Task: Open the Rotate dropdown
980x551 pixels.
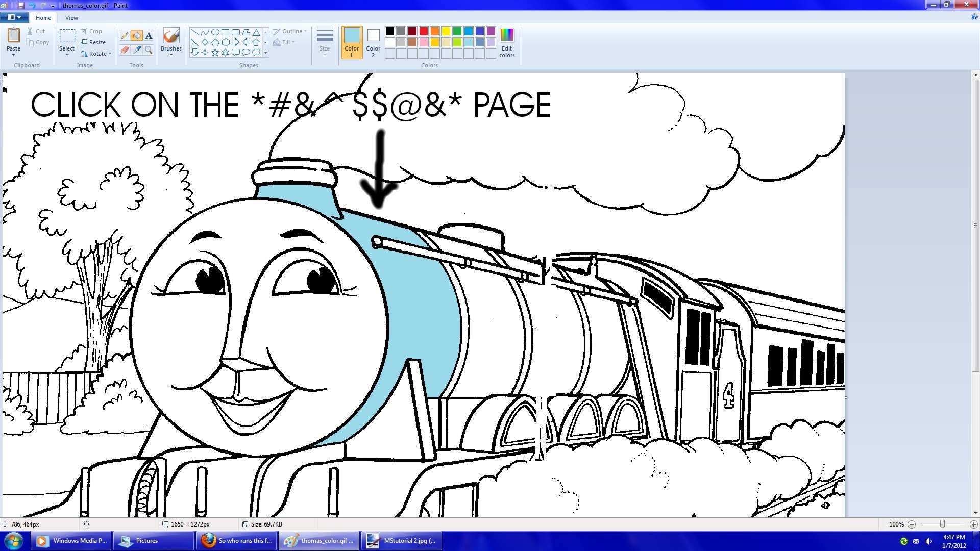Action: click(x=96, y=54)
